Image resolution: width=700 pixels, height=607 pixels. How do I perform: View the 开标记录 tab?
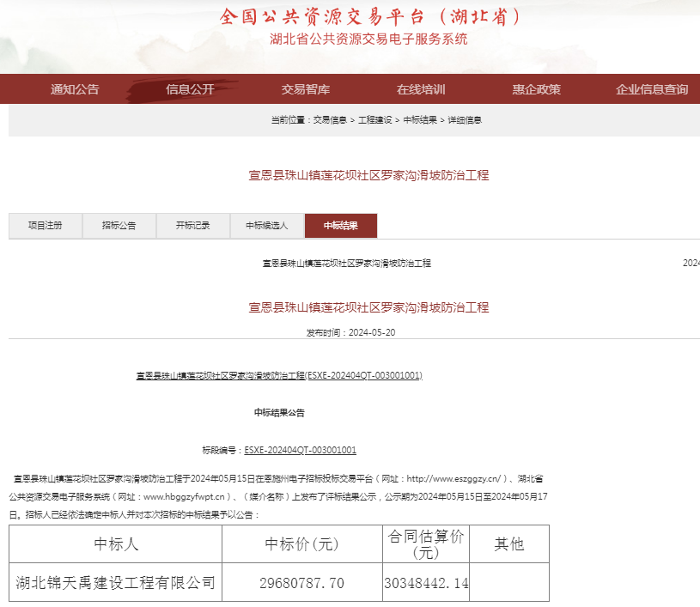coord(192,225)
